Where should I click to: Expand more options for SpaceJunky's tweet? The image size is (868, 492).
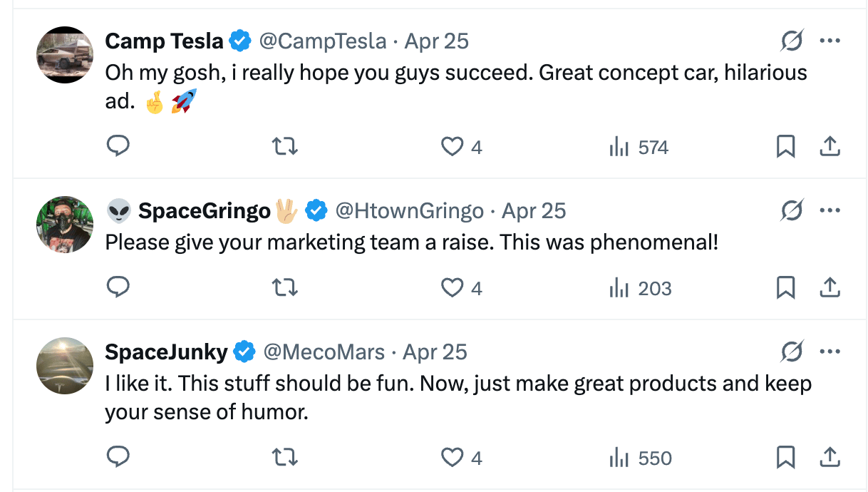tap(830, 352)
